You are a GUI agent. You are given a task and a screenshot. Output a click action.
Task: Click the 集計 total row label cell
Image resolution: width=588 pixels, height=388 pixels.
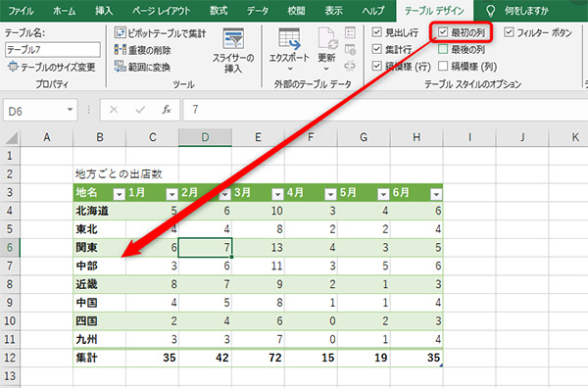(100, 358)
